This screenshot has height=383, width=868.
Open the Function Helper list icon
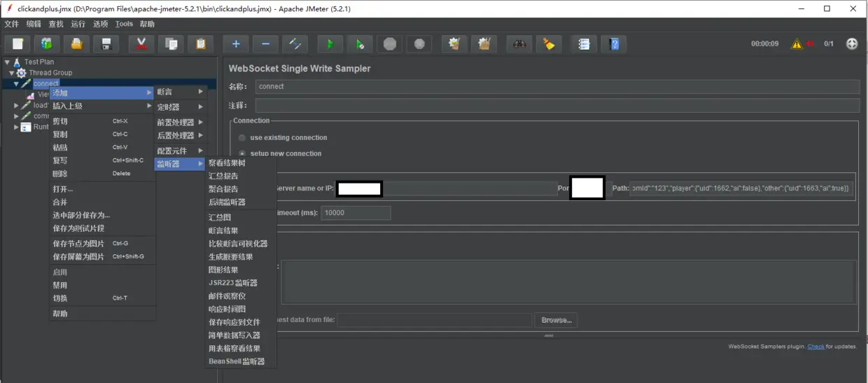pos(584,44)
